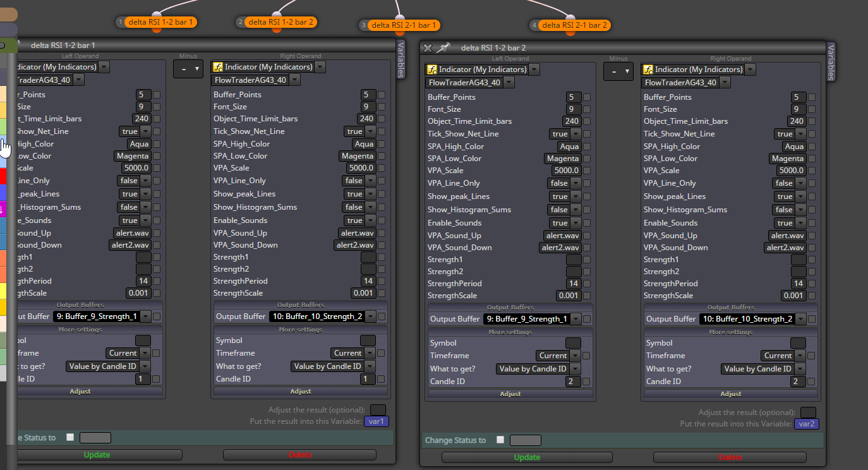
Task: Tick the Change Status to checkbox in bar 1 panel
Action: 70,437
